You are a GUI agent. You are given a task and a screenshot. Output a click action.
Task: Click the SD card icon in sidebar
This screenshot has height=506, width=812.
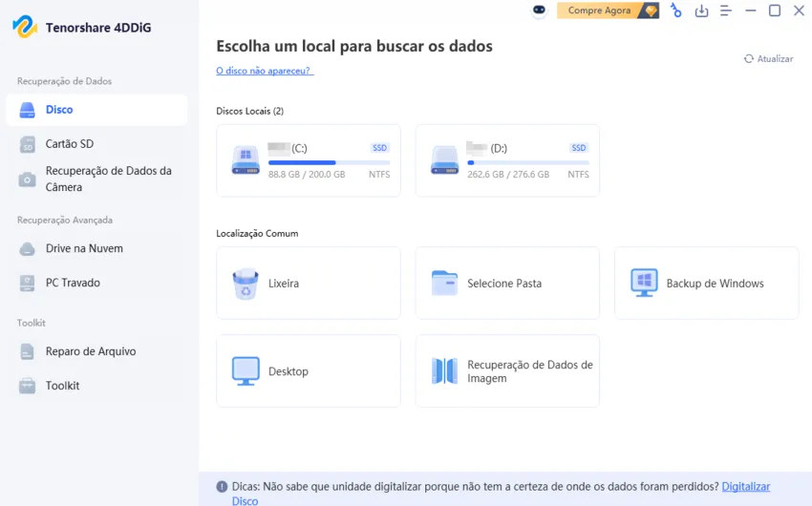27,144
